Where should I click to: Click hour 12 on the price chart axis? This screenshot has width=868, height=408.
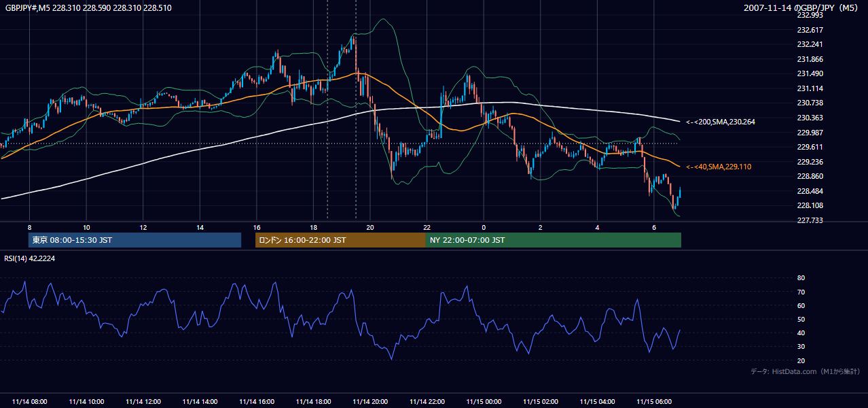tap(143, 227)
